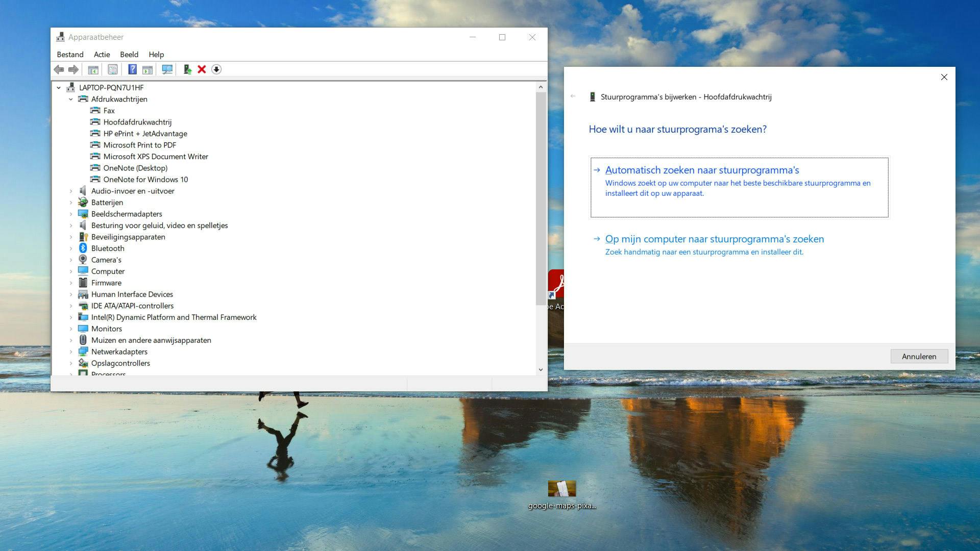Click the back arrow in driver update dialog
This screenshot has width=980, height=551.
coord(573,96)
